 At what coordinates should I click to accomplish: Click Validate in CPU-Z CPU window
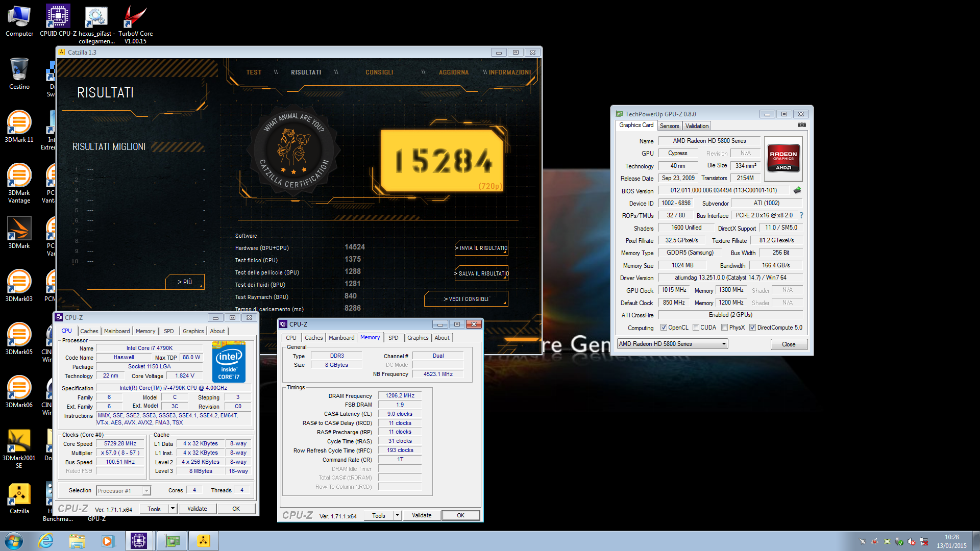(197, 509)
